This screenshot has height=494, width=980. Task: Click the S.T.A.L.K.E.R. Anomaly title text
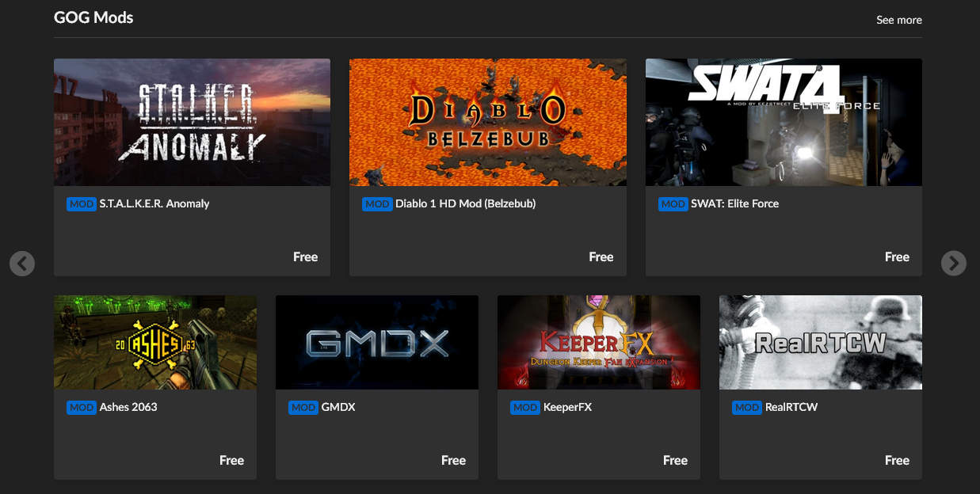pos(154,203)
